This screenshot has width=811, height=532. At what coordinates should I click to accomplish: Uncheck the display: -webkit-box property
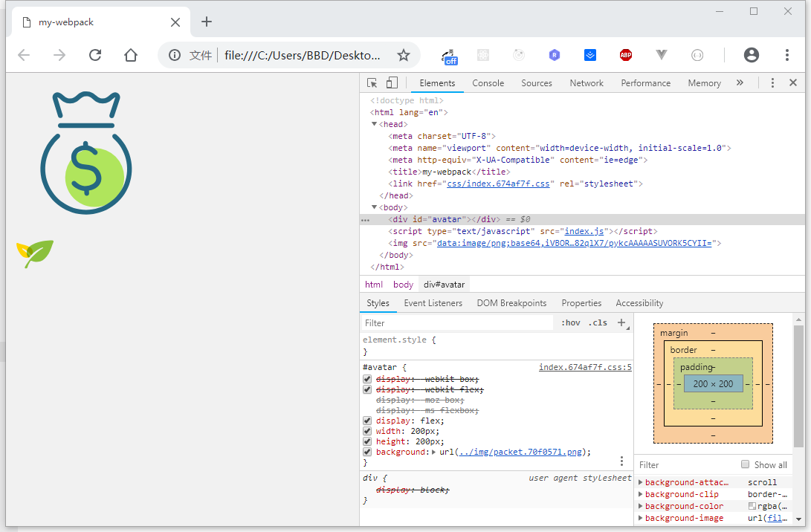coord(367,379)
